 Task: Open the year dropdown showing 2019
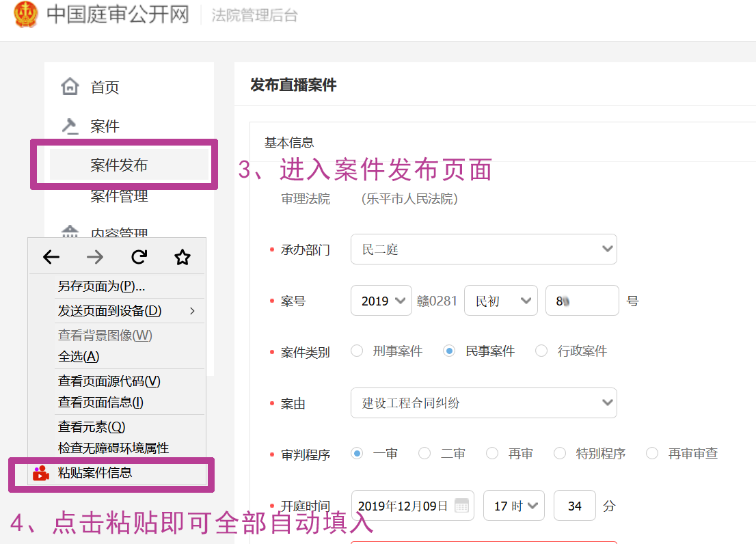[x=381, y=301]
